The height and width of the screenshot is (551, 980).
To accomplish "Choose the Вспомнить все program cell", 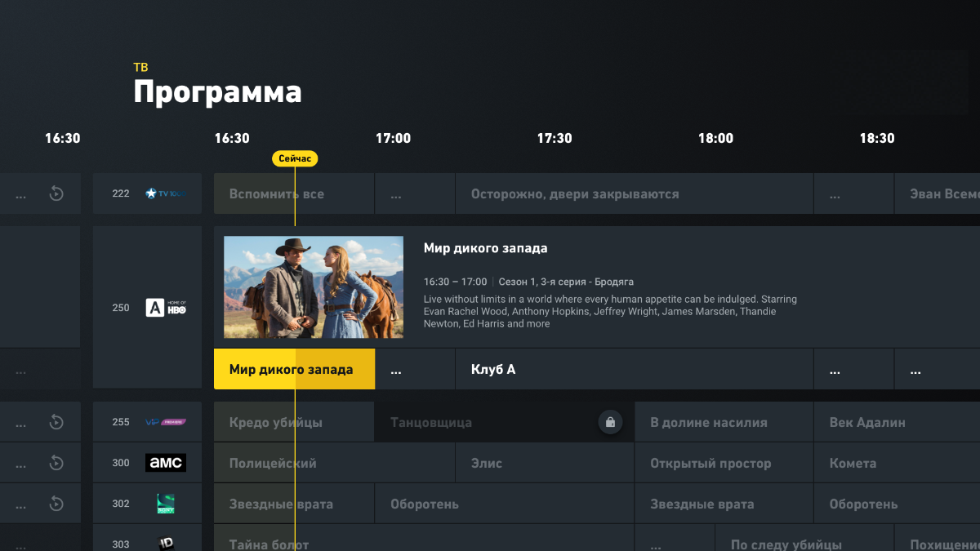I will [294, 193].
